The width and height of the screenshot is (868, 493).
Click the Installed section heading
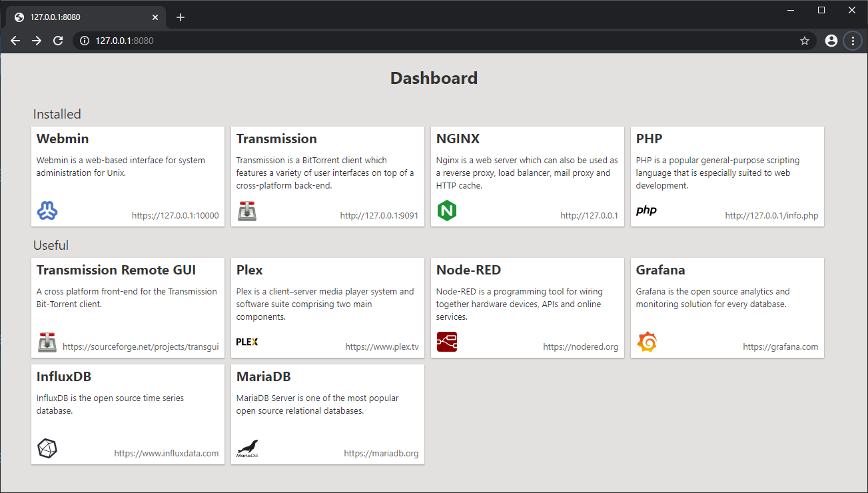(x=57, y=114)
